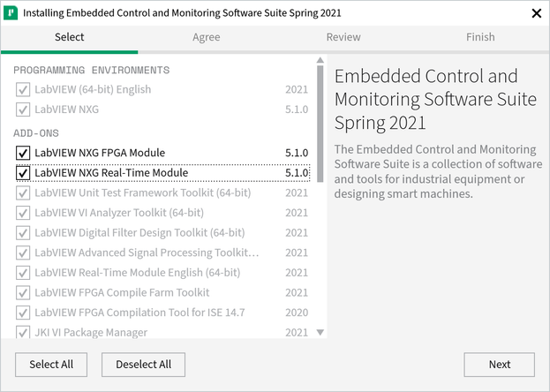The image size is (550, 392).
Task: Toggle LabVIEW (64-bit) English checkbox
Action: 23,89
